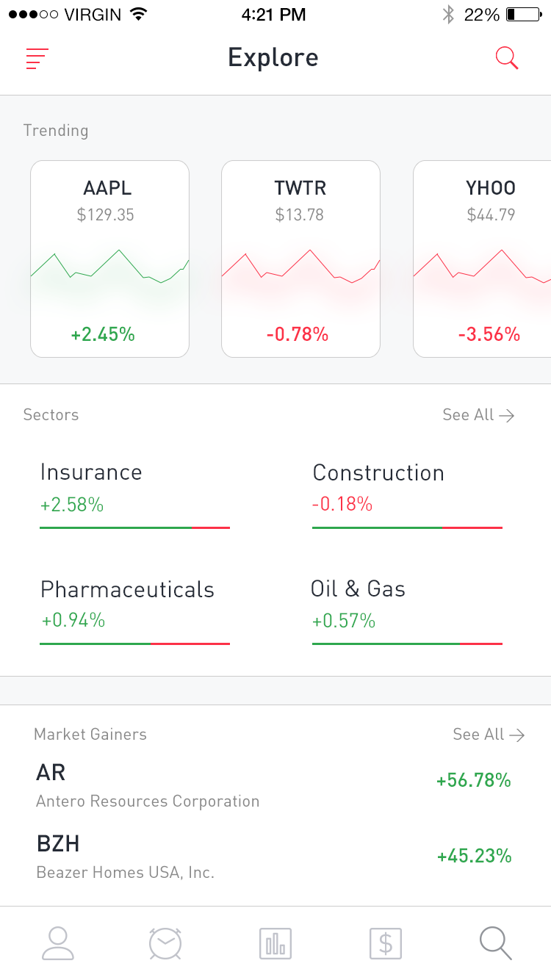Screen dimensions: 551x980
Task: Open See All arrow next to Sectors
Action: click(x=479, y=415)
